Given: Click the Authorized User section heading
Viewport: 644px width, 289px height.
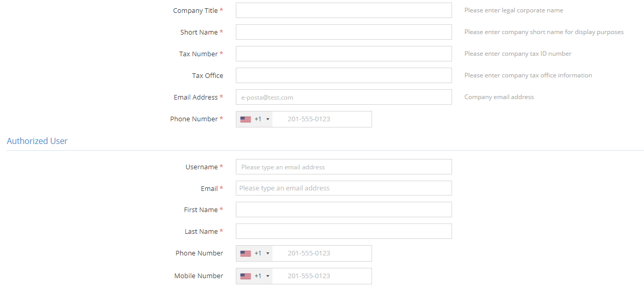Looking at the screenshot, I should coord(37,141).
